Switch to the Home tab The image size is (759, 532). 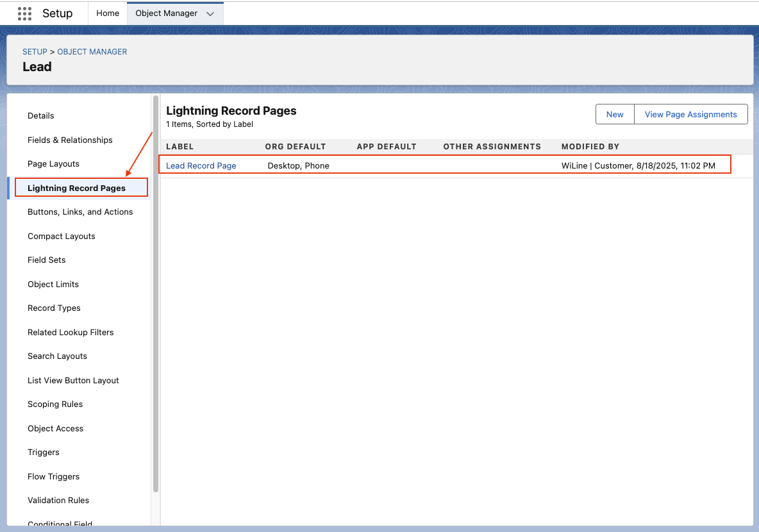[x=108, y=13]
